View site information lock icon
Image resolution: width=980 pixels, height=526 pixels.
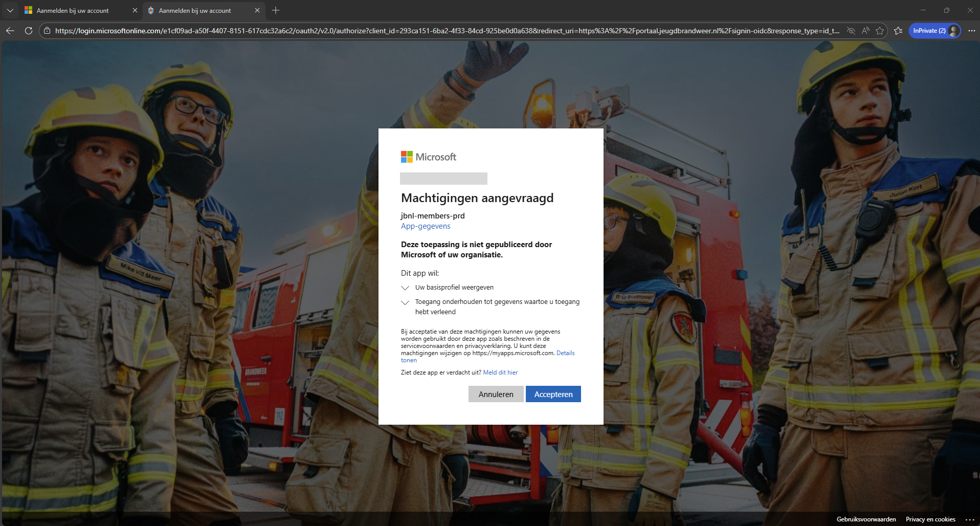47,31
